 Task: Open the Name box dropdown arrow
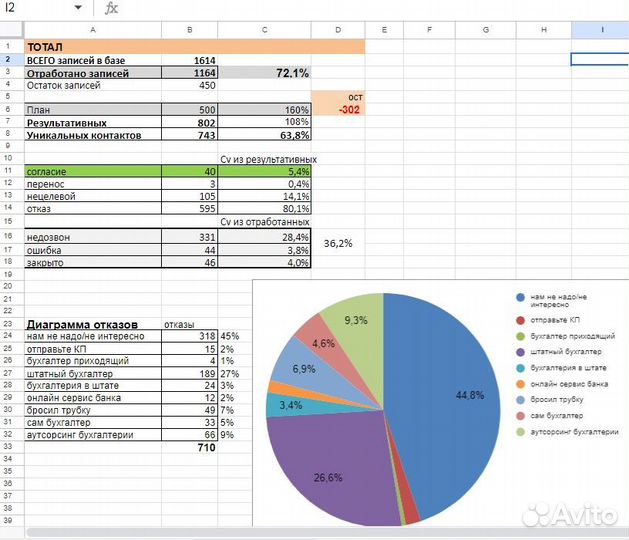click(x=78, y=8)
